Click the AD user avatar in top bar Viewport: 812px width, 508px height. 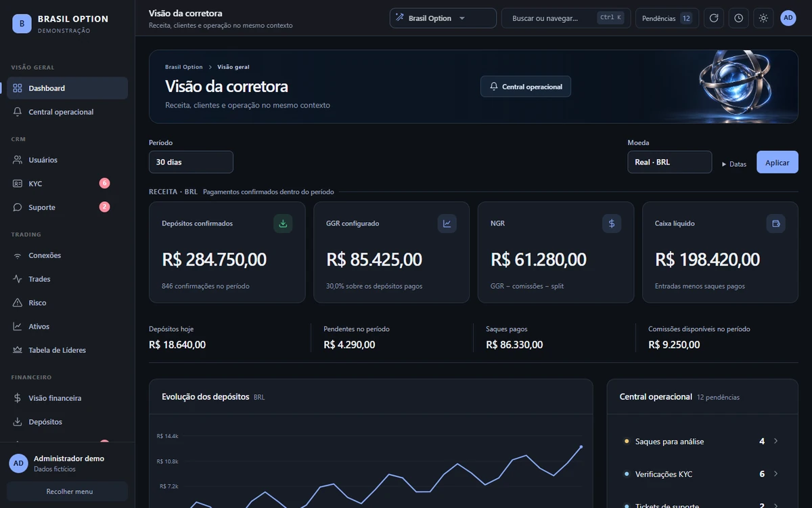[788, 18]
